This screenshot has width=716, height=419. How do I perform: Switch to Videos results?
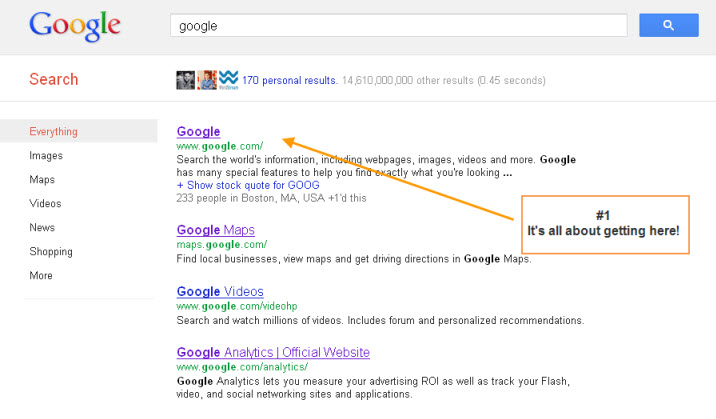[45, 204]
